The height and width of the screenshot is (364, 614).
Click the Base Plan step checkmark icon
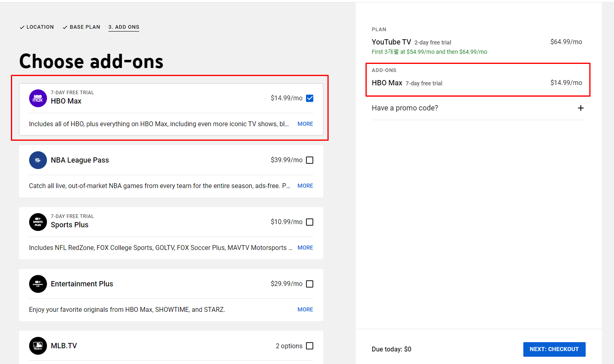click(65, 28)
